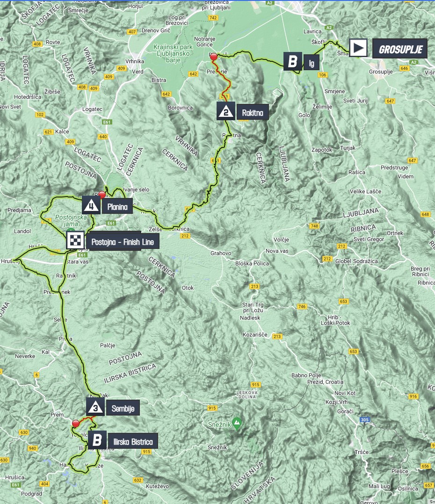Select the Sembije label tag
Screen dimensions: 435x504
tap(123, 409)
